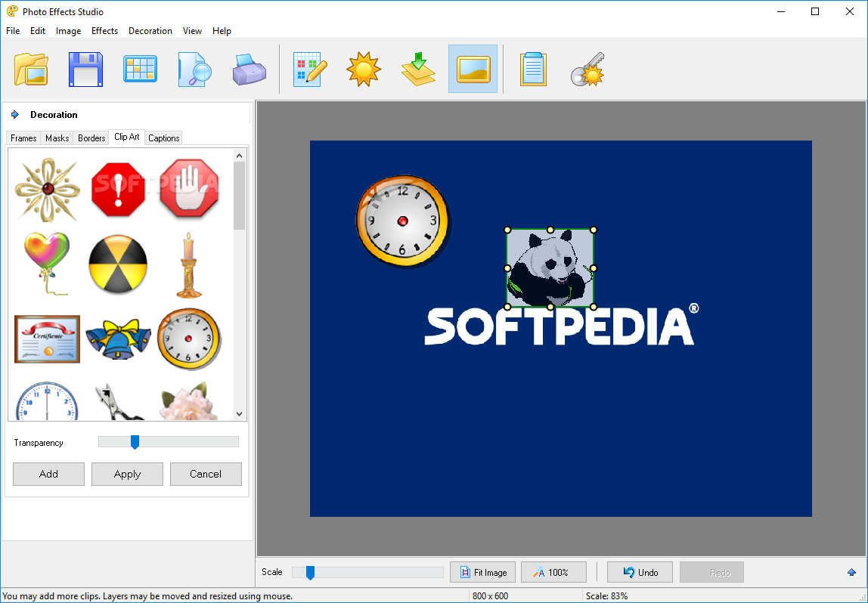Viewport: 868px width, 603px height.
Task: Select the pink rose clip art
Action: point(189,401)
